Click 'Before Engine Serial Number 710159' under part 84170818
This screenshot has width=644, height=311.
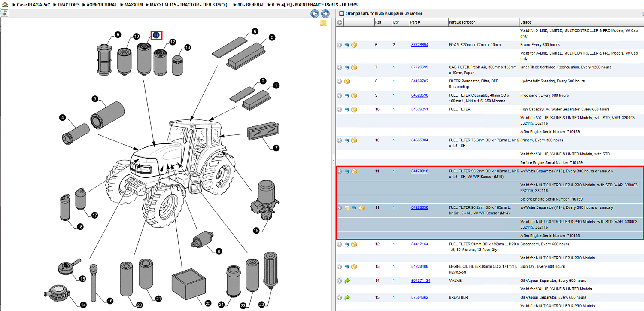551,199
